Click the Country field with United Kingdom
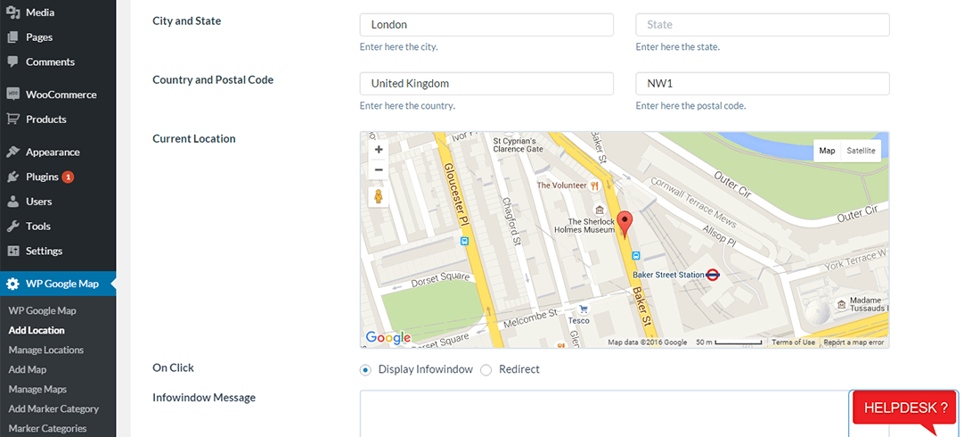This screenshot has height=437, width=980. [486, 84]
